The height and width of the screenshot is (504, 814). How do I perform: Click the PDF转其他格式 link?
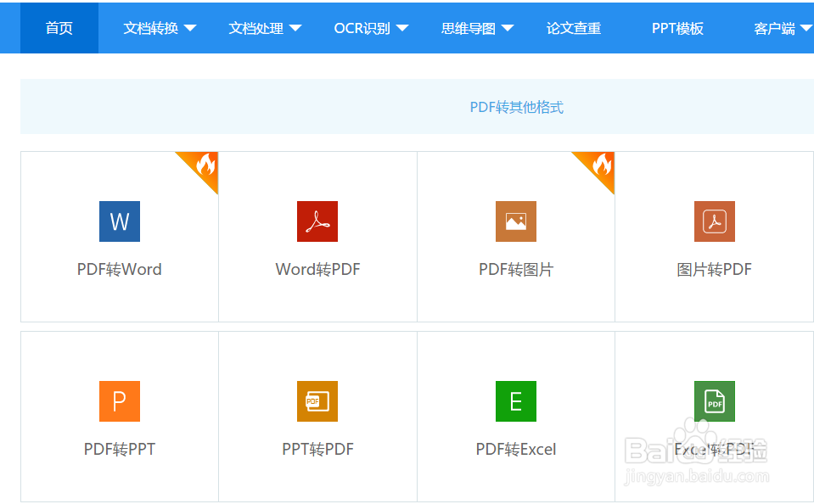click(x=516, y=107)
